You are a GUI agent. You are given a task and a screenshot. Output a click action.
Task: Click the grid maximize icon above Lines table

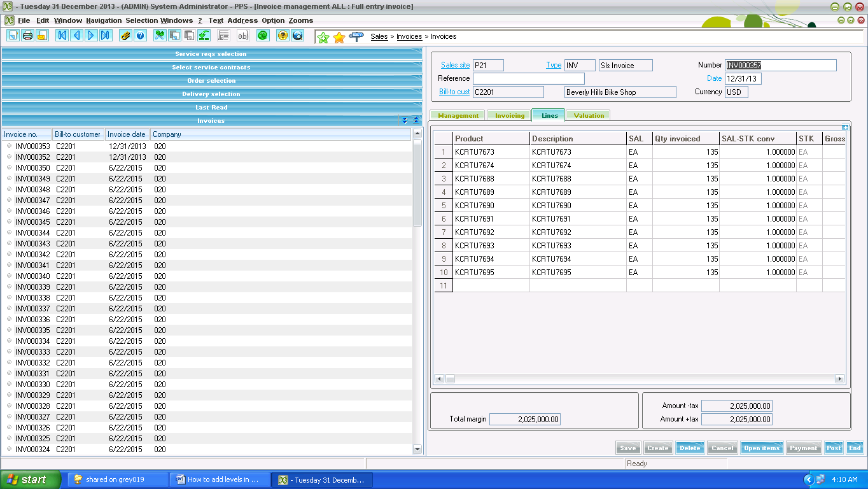pos(845,127)
